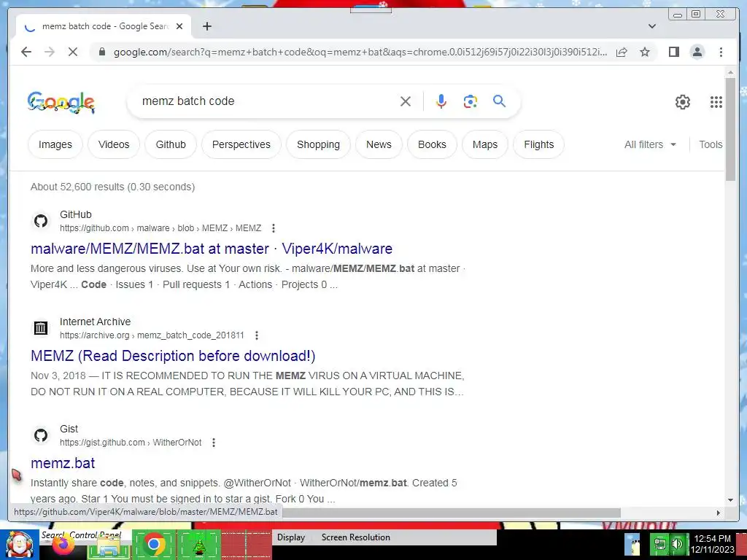Open MEMZ Read Description before download link
Viewport: 747px width, 560px height.
[x=173, y=356]
